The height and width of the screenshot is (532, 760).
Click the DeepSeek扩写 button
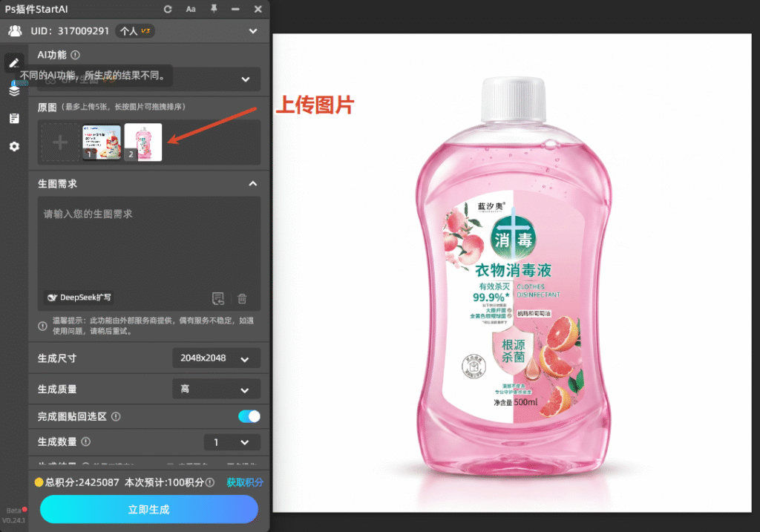[x=79, y=298]
